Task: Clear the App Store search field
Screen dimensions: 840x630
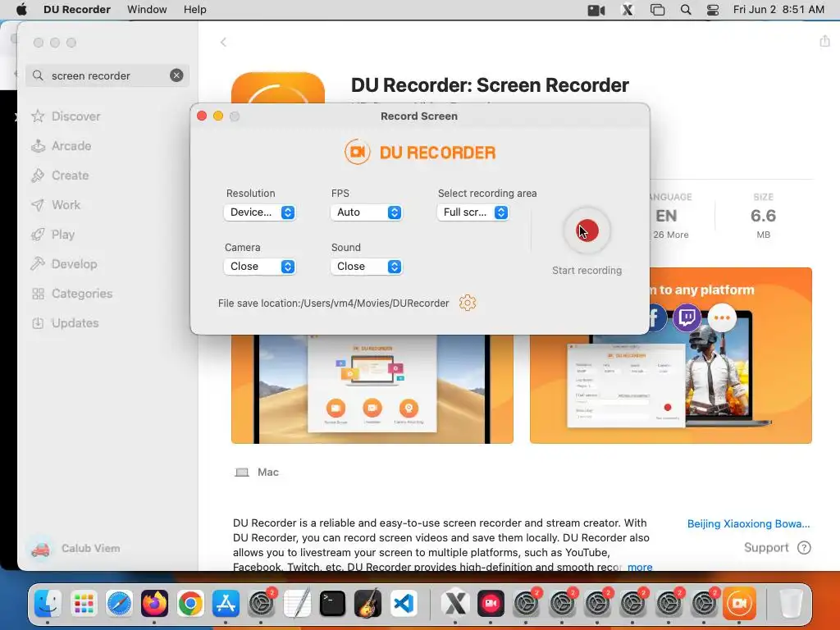Action: 176,75
